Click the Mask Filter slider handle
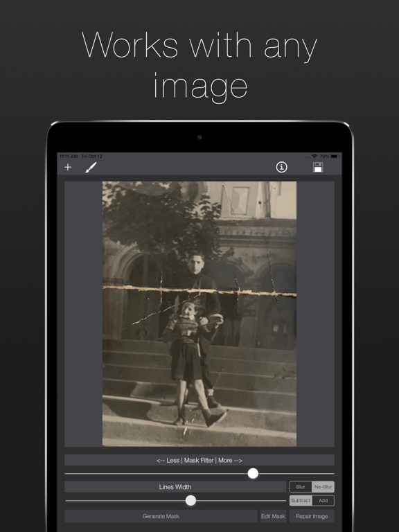Viewport: 399px width, 532px height. 253,473
